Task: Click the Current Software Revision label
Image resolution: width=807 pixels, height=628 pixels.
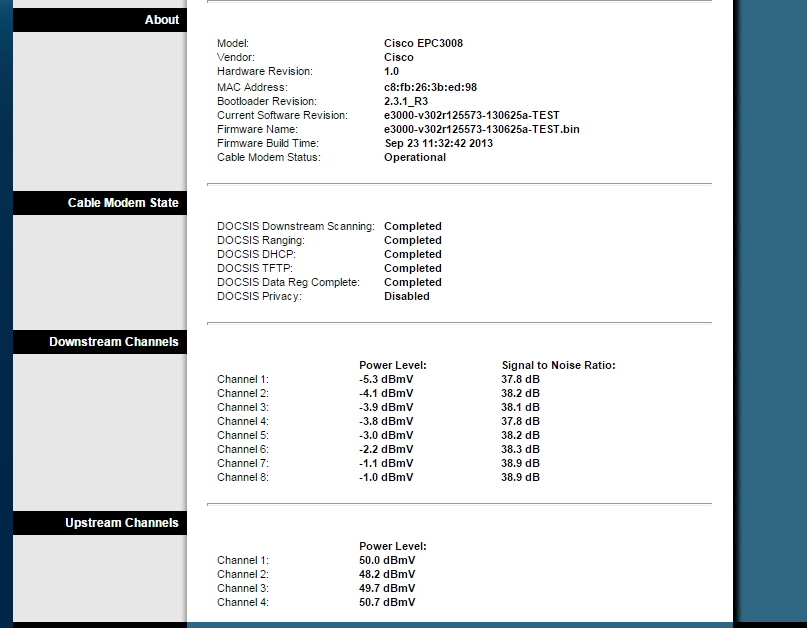Action: pyautogui.click(x=282, y=115)
